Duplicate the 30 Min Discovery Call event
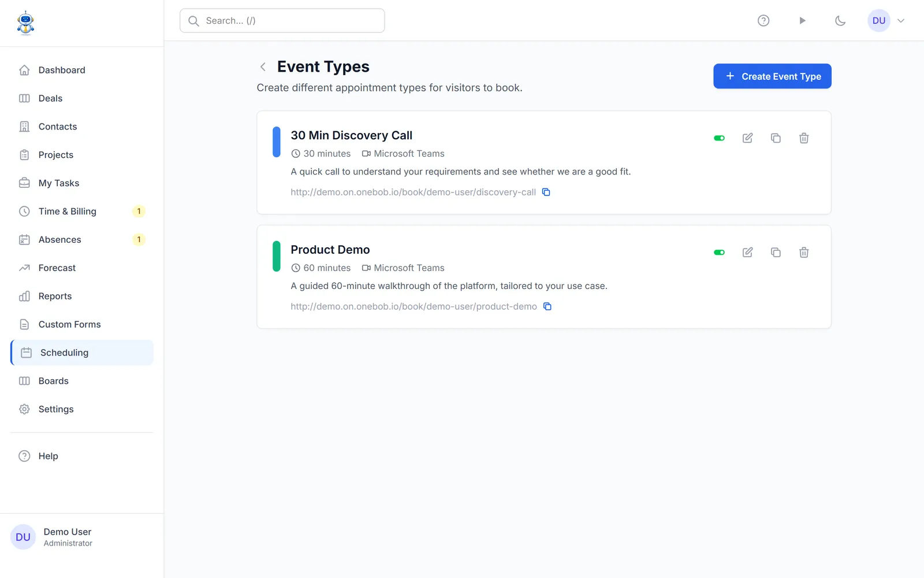Image resolution: width=924 pixels, height=578 pixels. pyautogui.click(x=776, y=138)
